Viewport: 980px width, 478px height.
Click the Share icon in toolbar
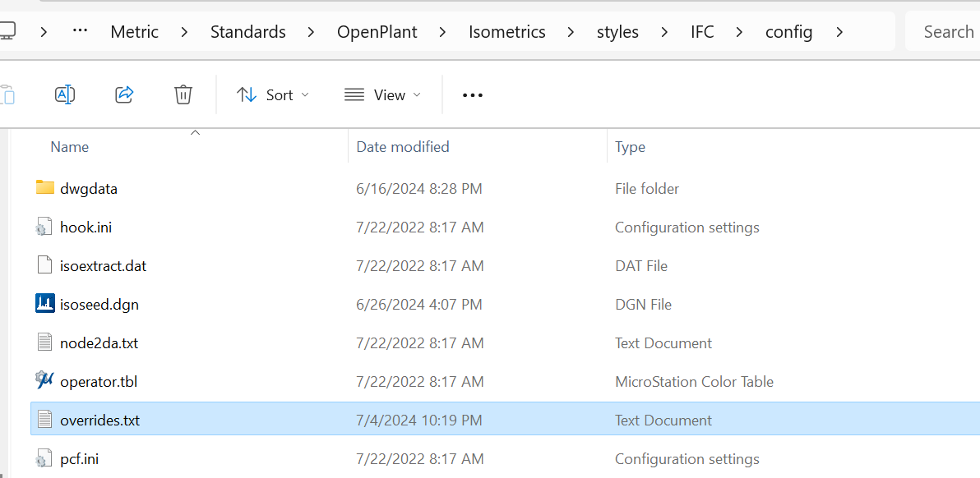tap(124, 94)
